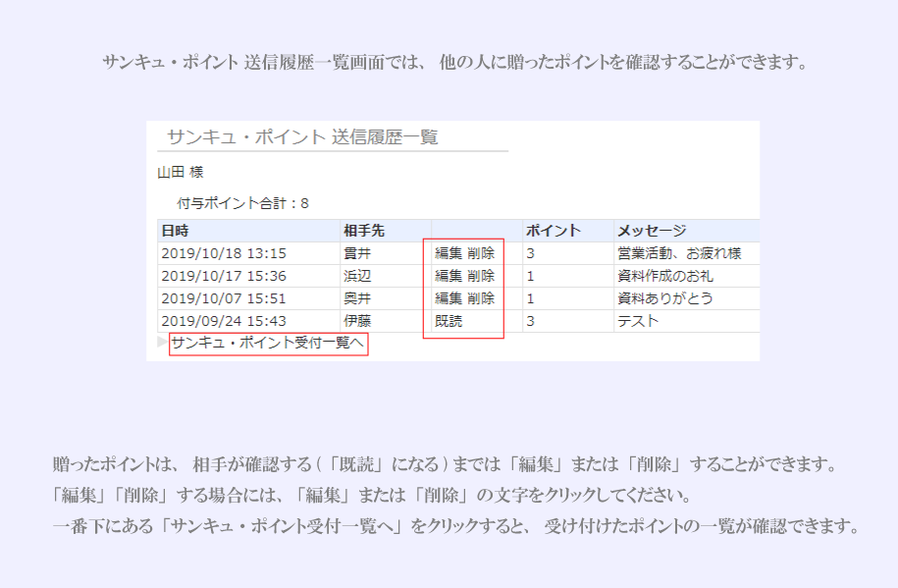Viewport: 898px width, 588px height.
Task: Select the 既読 status in 伊藤 row
Action: click(449, 321)
